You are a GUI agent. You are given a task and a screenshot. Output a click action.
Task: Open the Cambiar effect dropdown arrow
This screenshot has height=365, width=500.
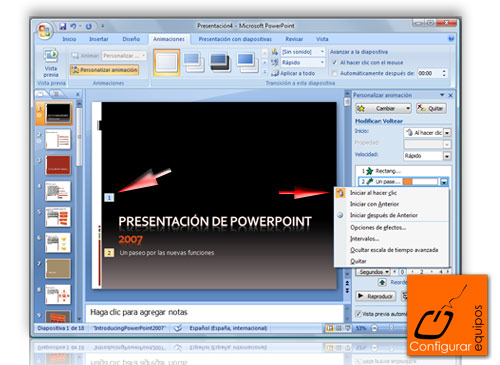408,108
